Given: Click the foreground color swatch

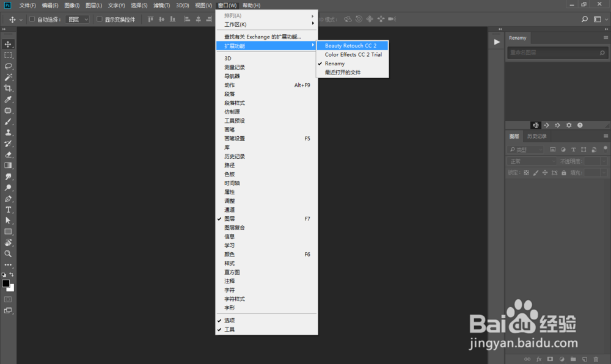Looking at the screenshot, I should pyautogui.click(x=5, y=283).
